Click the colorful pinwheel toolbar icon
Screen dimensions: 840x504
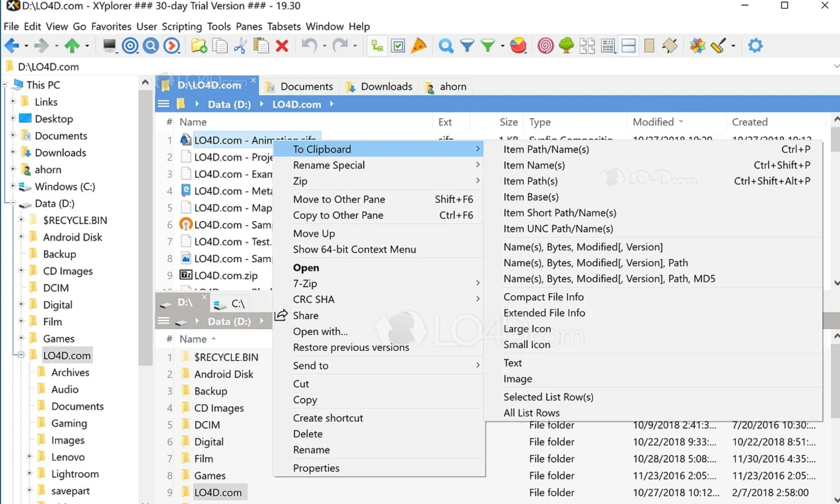[697, 45]
